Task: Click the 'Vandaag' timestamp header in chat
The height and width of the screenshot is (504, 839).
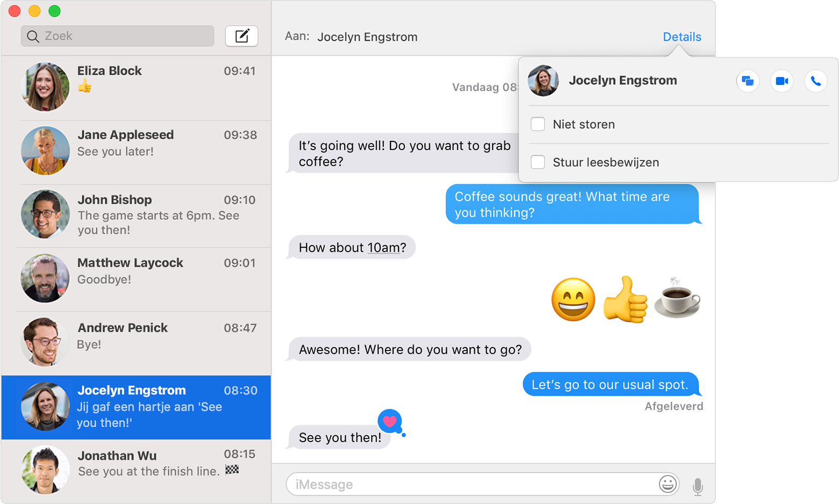Action: (x=486, y=87)
